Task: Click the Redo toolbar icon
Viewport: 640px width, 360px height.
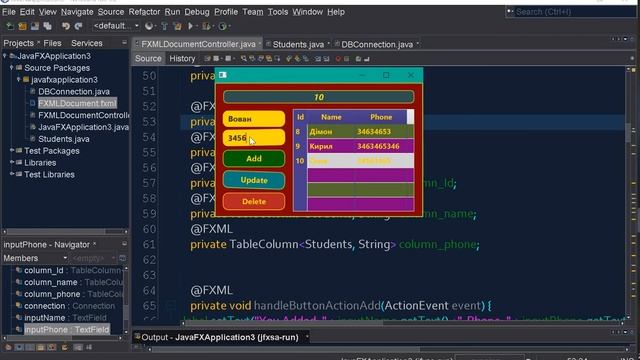Action: click(78, 26)
